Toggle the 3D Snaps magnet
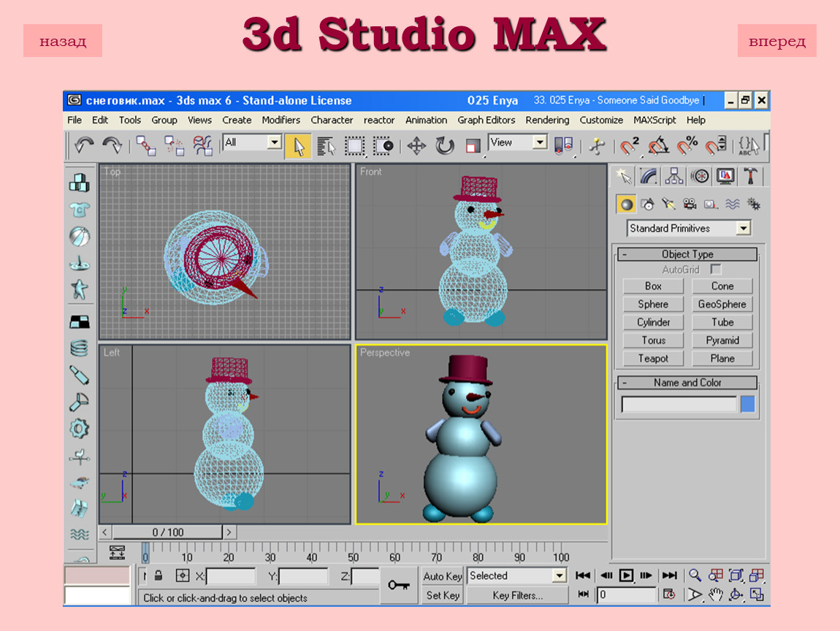The image size is (840, 631). click(x=630, y=145)
